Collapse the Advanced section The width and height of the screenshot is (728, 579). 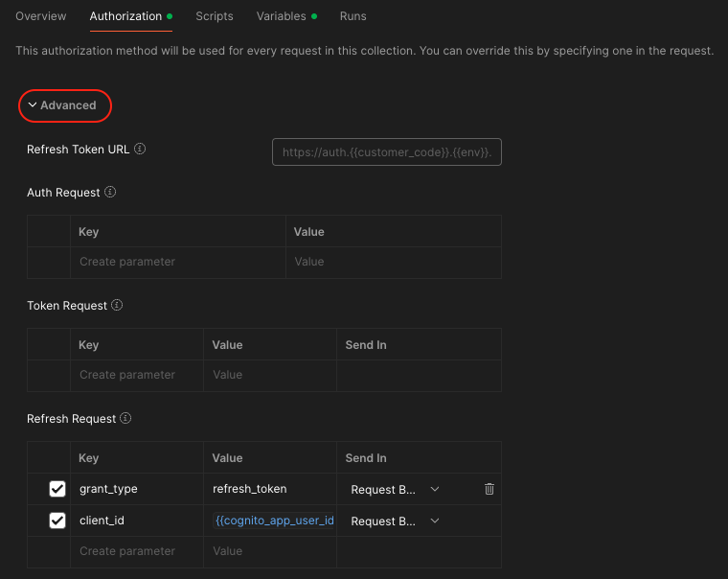click(62, 105)
